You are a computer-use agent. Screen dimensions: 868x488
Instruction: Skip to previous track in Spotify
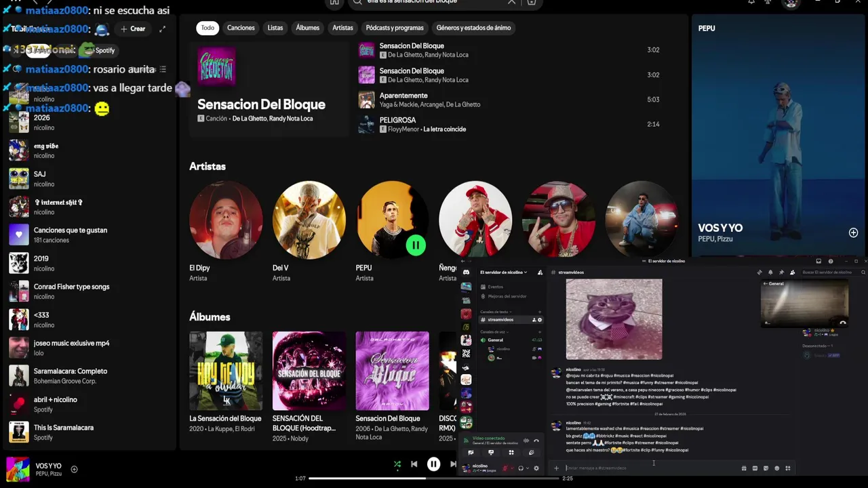(x=414, y=464)
